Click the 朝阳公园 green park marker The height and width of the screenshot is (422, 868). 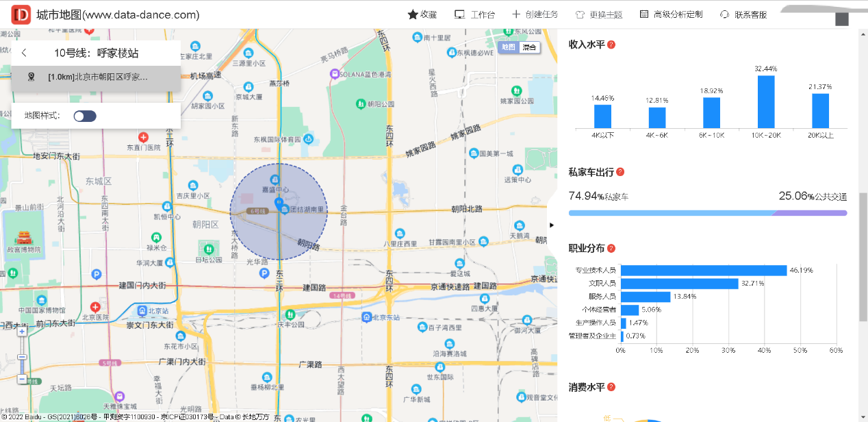tap(361, 104)
